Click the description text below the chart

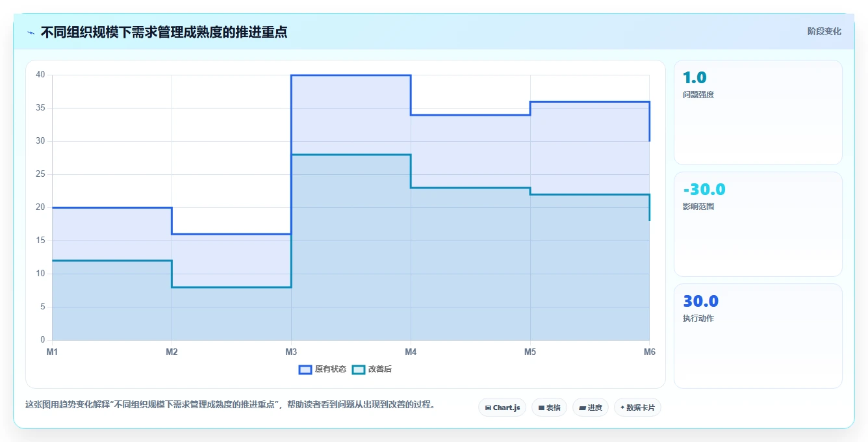pos(230,404)
